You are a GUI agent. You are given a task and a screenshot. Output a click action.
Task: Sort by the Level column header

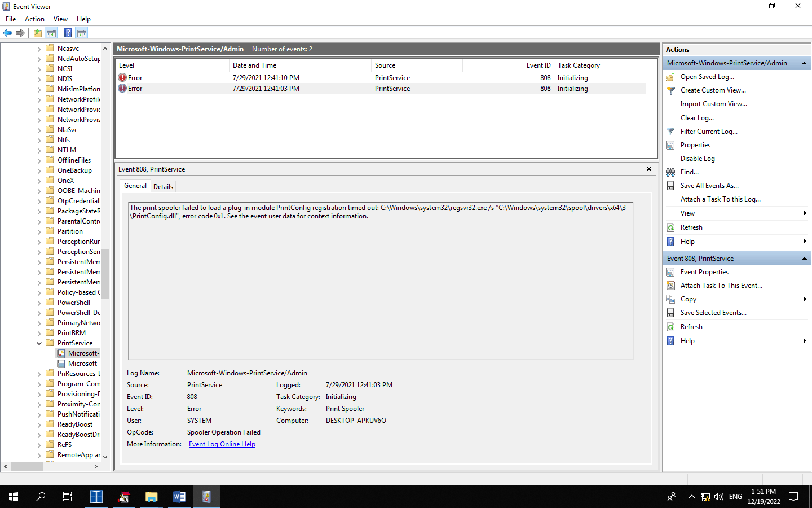coord(172,65)
